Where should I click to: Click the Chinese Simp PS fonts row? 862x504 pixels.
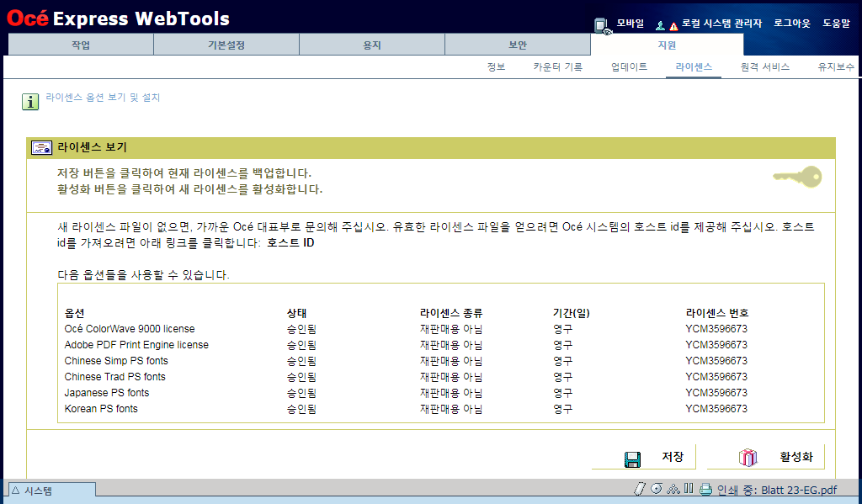pyautogui.click(x=406, y=361)
